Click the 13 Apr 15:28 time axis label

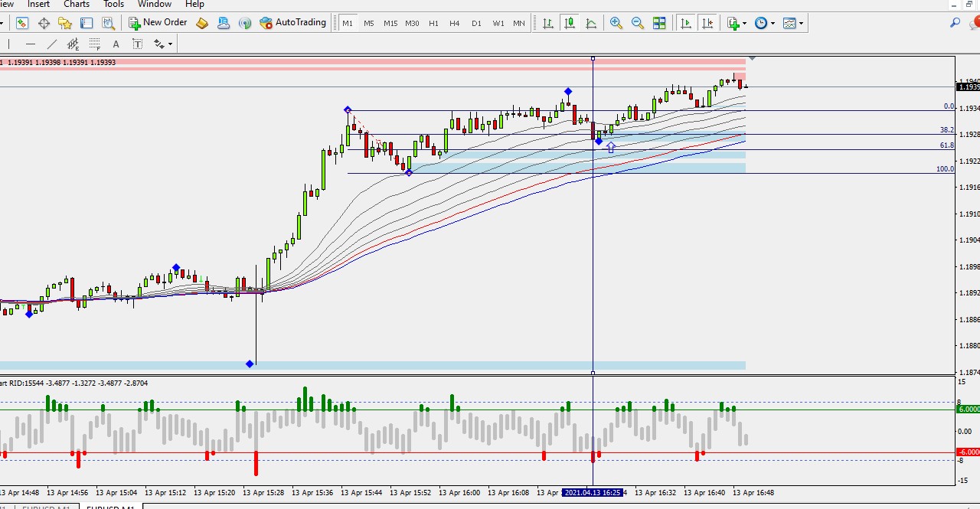coord(263,492)
